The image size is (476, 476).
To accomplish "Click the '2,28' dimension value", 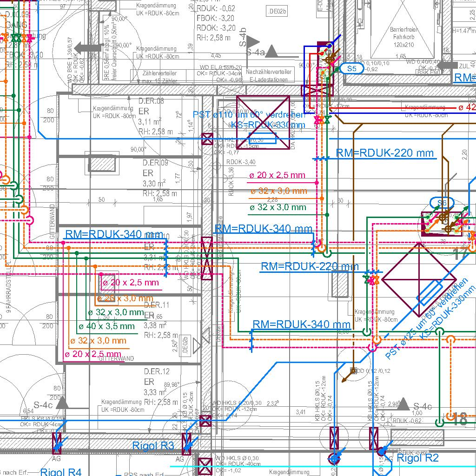I will point(272,199).
